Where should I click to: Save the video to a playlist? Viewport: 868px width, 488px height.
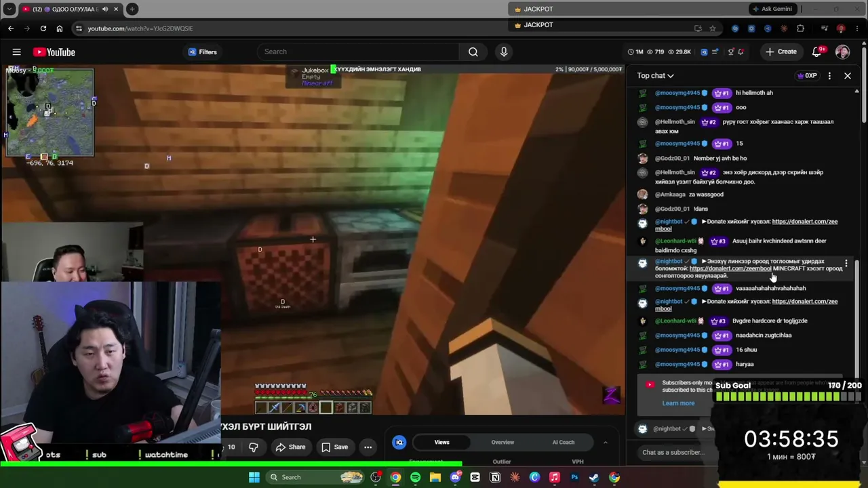click(x=334, y=447)
